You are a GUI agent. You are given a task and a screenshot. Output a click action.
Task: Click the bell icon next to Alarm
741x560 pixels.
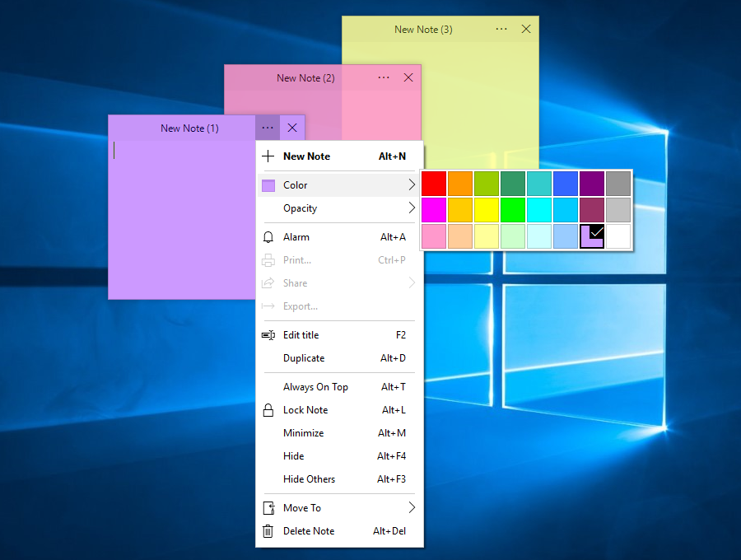(268, 236)
